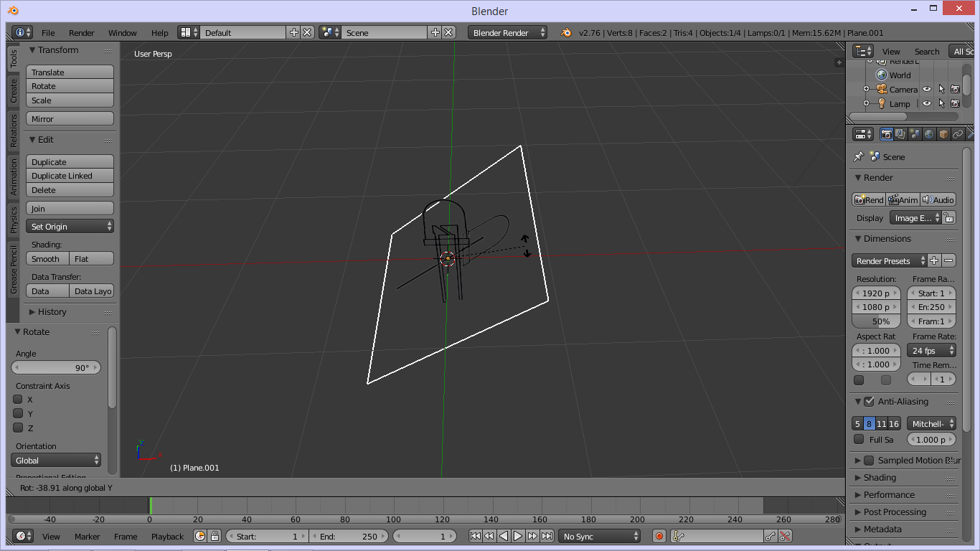Toggle the use preview range clock icon
The image size is (980, 551).
click(200, 536)
